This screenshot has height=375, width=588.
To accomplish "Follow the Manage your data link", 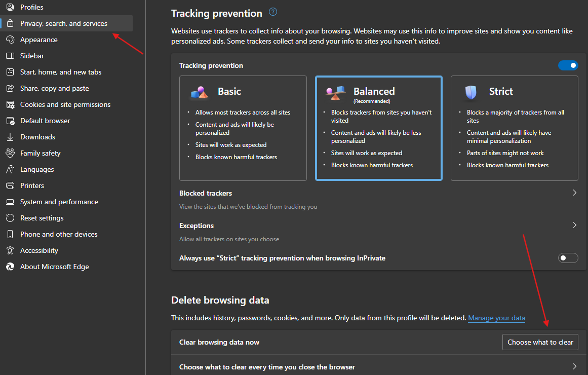I will 496,318.
